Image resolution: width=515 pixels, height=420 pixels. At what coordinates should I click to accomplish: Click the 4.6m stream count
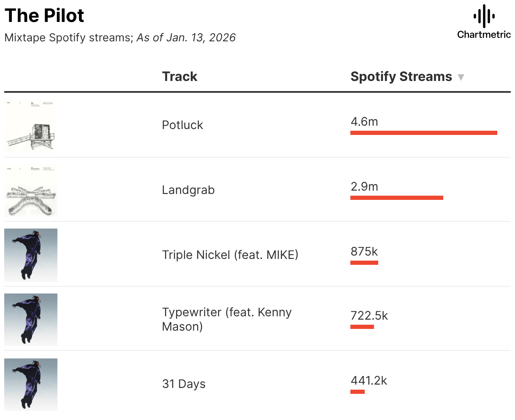[x=364, y=122]
